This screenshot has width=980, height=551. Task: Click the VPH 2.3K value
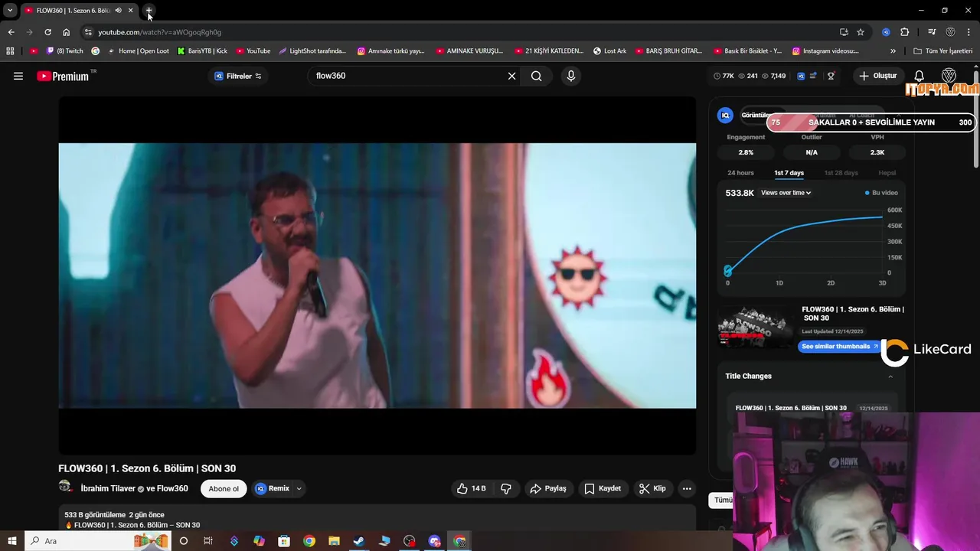pos(877,152)
